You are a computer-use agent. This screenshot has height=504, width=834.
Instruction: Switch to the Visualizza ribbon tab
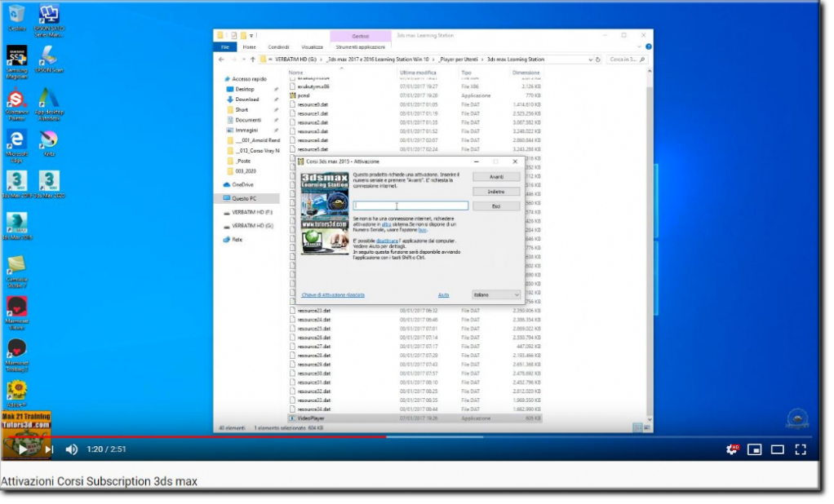pyautogui.click(x=312, y=46)
